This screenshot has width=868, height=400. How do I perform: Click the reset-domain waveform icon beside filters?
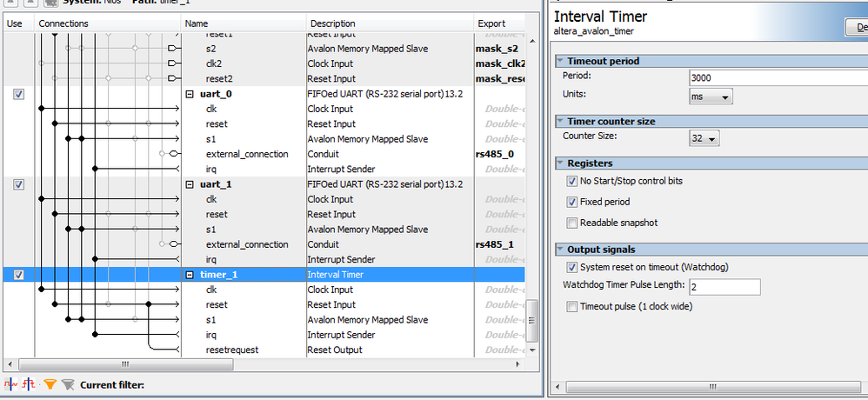click(x=29, y=384)
